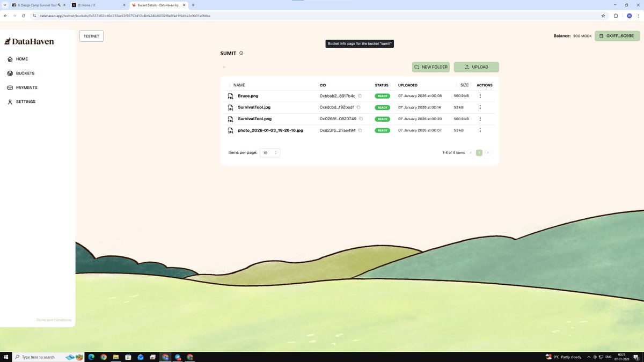This screenshot has height=362, width=644.
Task: Open the Items per page dropdown
Action: 269,153
